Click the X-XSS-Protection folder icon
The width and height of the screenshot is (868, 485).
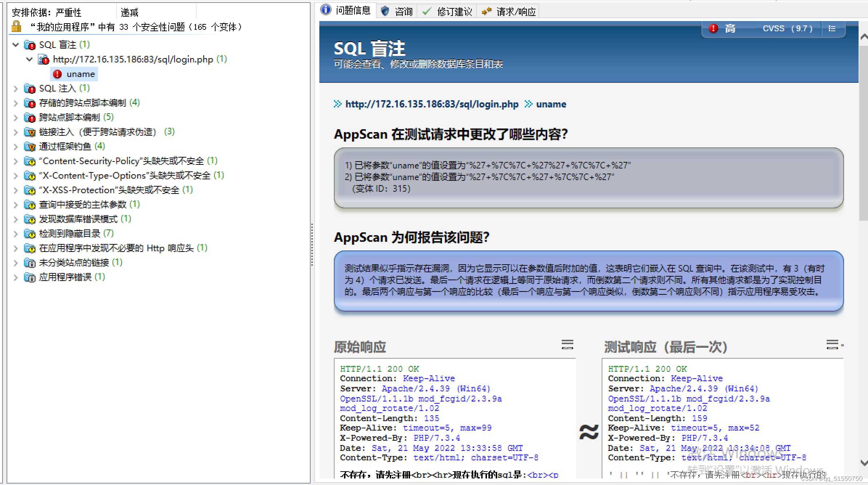tap(29, 190)
